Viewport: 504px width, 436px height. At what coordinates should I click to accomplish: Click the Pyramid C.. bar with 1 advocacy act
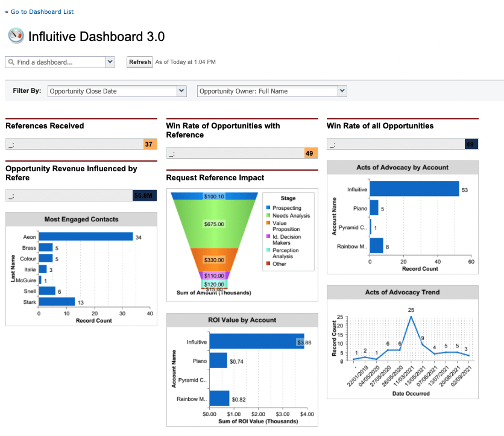point(371,227)
